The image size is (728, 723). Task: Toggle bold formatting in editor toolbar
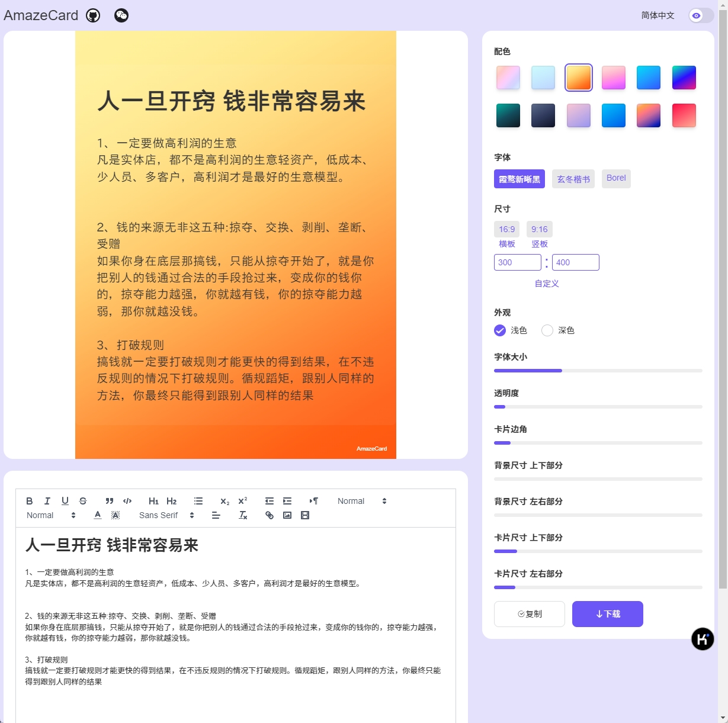(x=30, y=501)
